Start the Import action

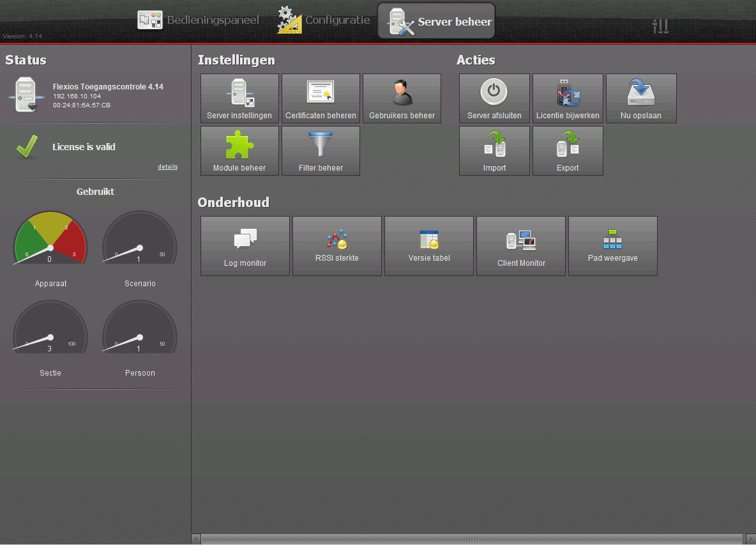pos(494,151)
